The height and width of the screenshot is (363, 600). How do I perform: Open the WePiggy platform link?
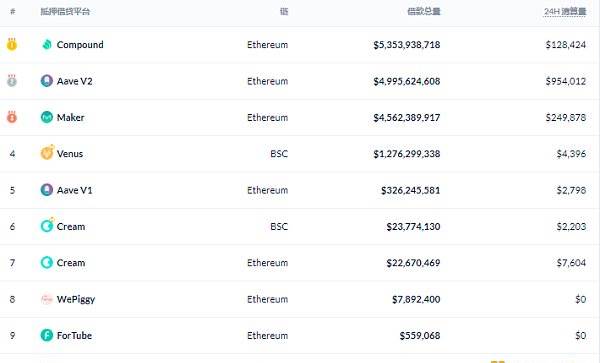pyautogui.click(x=76, y=300)
